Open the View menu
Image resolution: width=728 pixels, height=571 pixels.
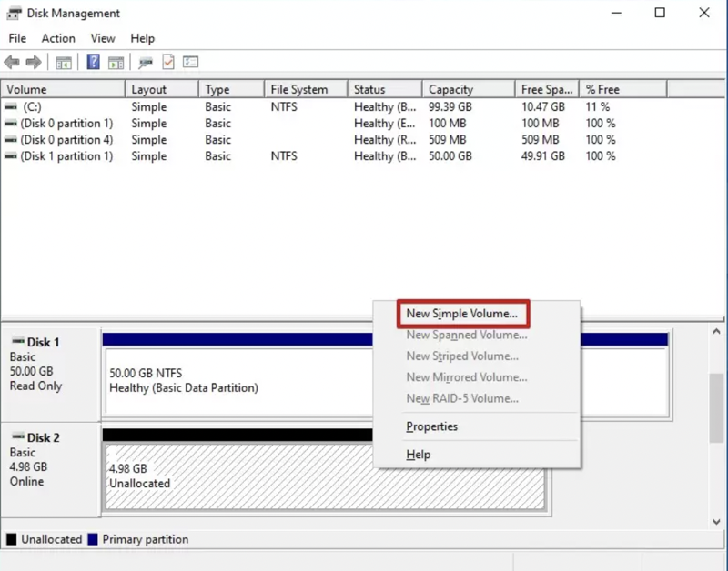click(x=103, y=38)
